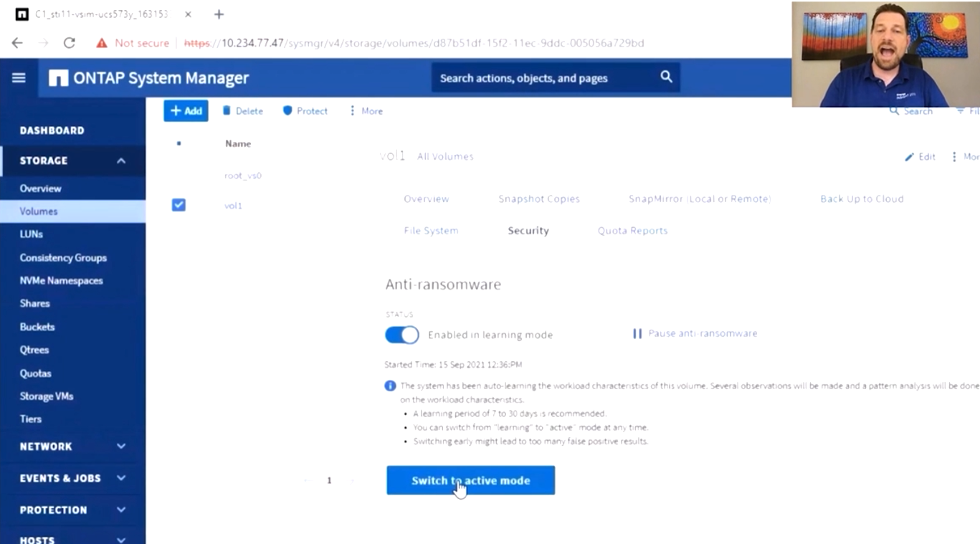This screenshot has height=544, width=980.
Task: Collapse the STORAGE section
Action: tap(121, 161)
